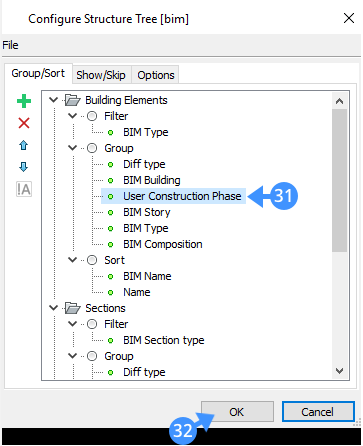Select radio circle next to Filter under Building Elements
This screenshot has height=446, width=363.
click(x=92, y=116)
